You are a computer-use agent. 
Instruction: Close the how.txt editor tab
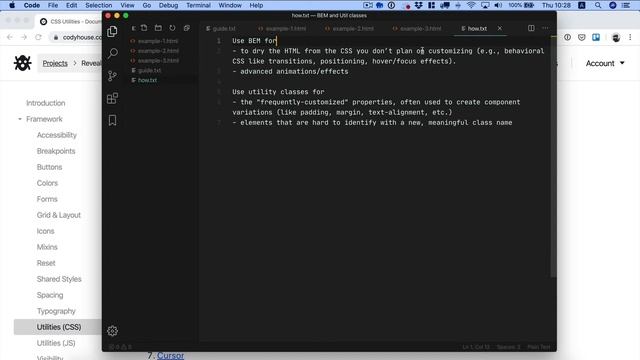500,28
